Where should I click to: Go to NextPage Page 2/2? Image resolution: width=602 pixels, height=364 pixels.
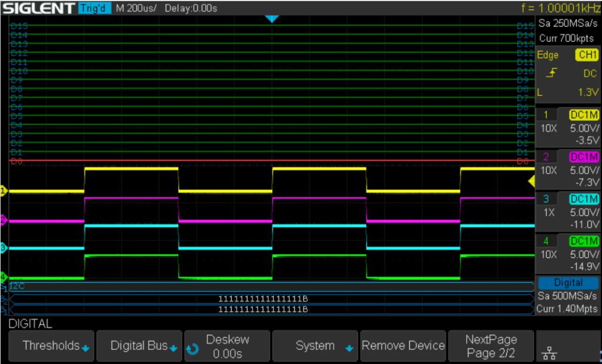tap(491, 346)
